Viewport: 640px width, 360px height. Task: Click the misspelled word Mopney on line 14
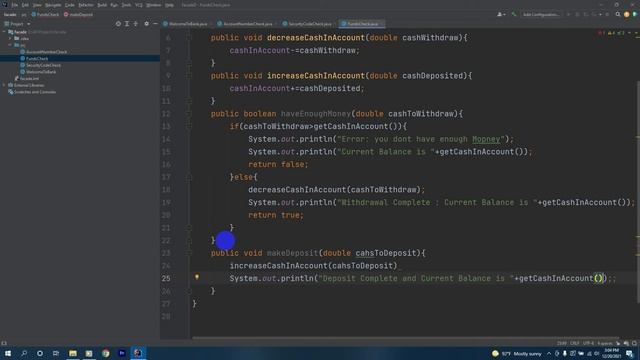[486, 139]
